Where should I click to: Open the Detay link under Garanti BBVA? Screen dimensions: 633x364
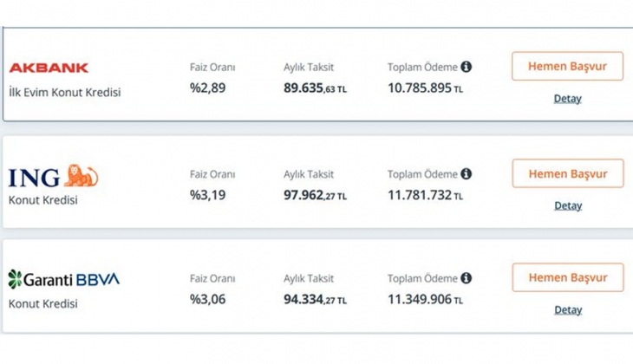pyautogui.click(x=567, y=310)
